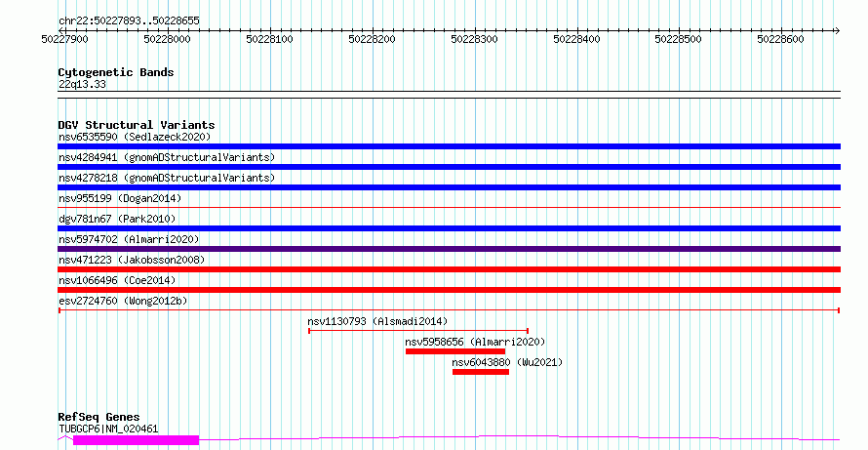Click the nsv955199 (Dogan2014) label
The height and width of the screenshot is (450, 868).
tap(120, 198)
